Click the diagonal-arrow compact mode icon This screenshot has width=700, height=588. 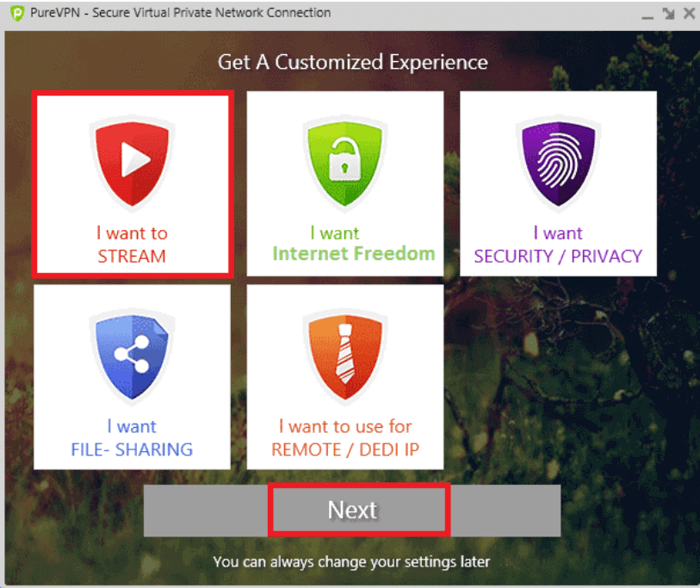pos(668,14)
